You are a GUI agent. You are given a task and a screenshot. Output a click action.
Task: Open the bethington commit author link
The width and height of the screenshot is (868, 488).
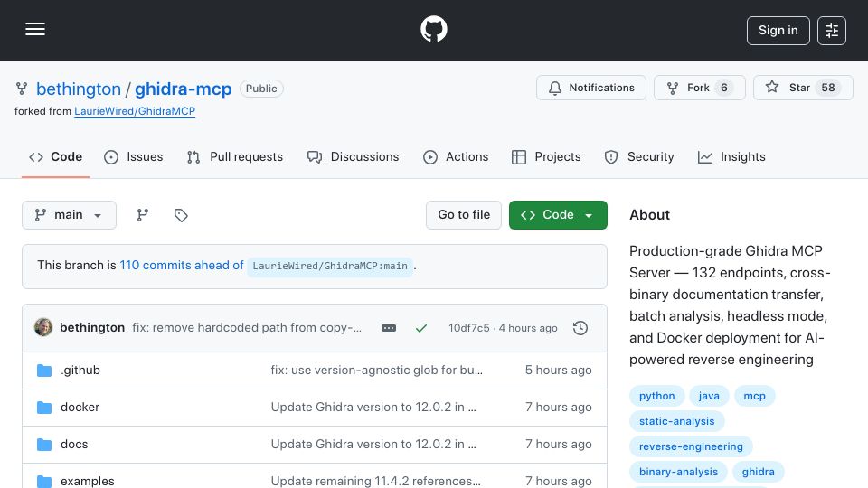coord(92,327)
